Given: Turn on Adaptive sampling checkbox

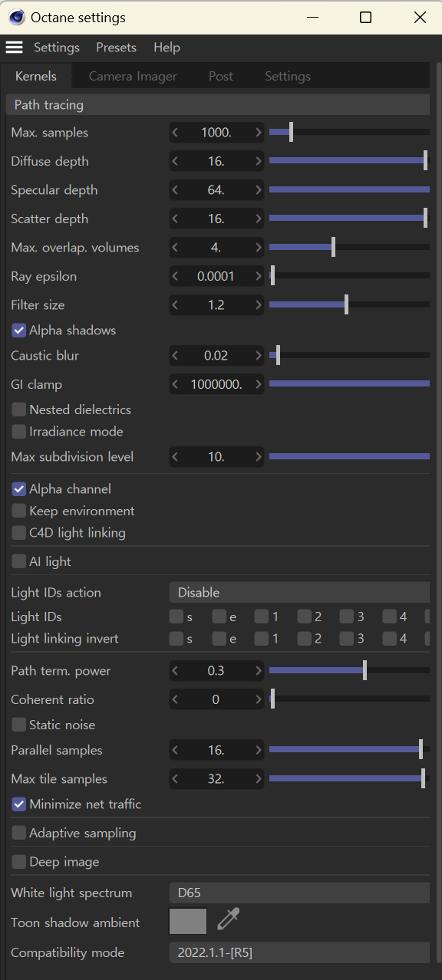Looking at the screenshot, I should point(19,833).
